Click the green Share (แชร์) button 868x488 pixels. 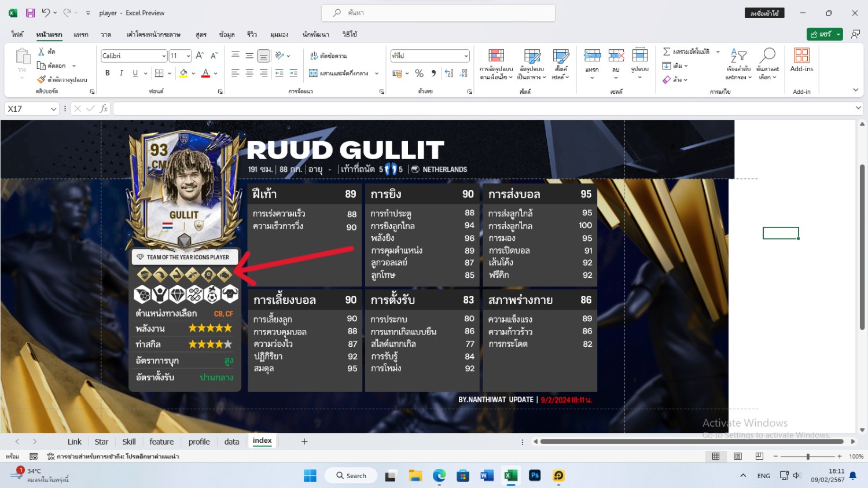(825, 34)
